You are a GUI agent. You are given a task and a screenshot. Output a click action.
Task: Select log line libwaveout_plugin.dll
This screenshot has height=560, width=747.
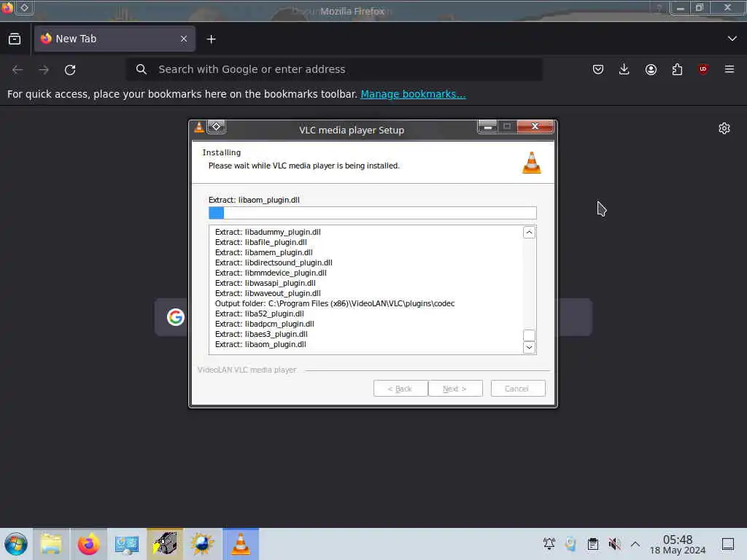[x=268, y=293]
